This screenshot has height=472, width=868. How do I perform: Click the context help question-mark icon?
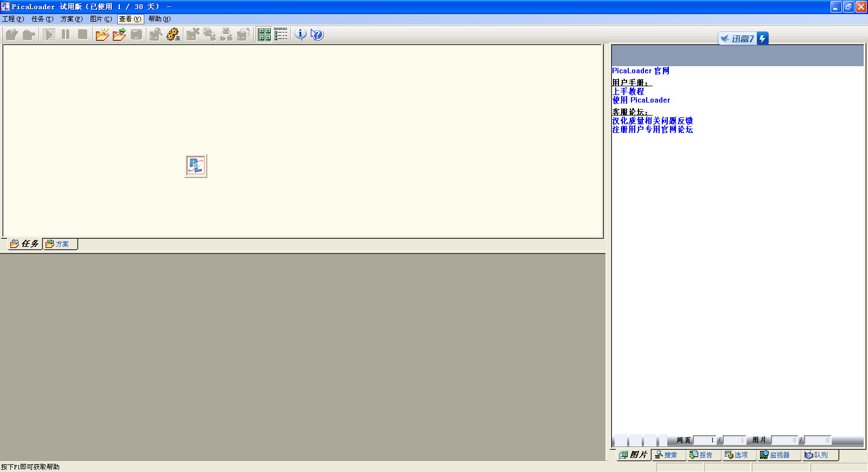point(317,35)
